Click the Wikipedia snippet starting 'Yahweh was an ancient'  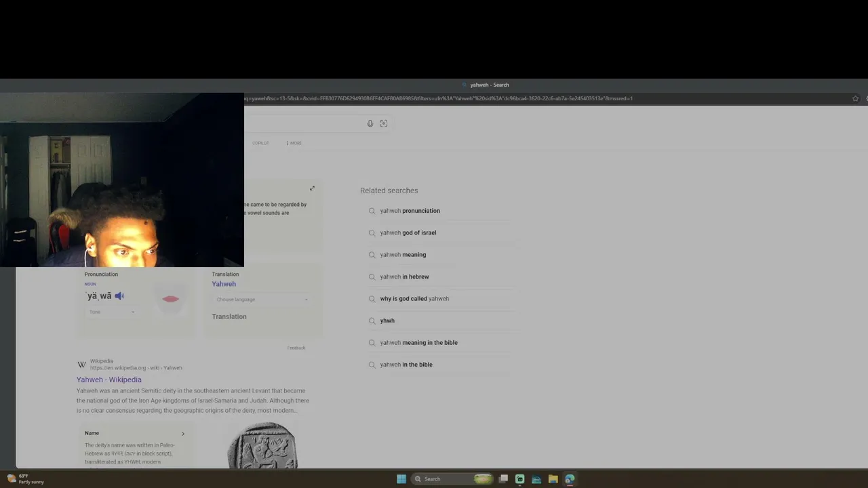tap(193, 401)
